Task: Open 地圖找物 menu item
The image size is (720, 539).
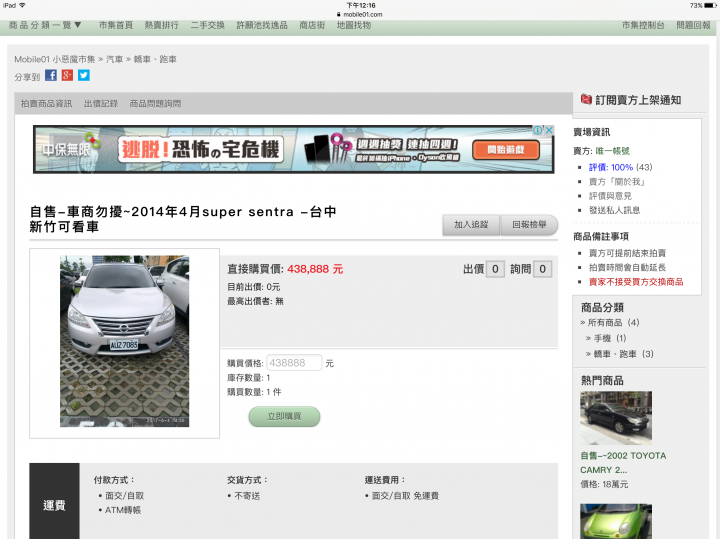Action: point(354,25)
